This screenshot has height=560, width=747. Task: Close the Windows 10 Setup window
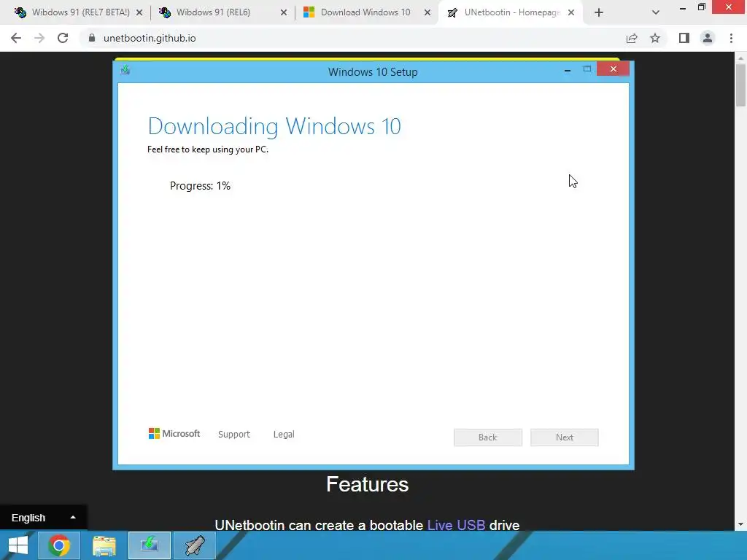[613, 69]
